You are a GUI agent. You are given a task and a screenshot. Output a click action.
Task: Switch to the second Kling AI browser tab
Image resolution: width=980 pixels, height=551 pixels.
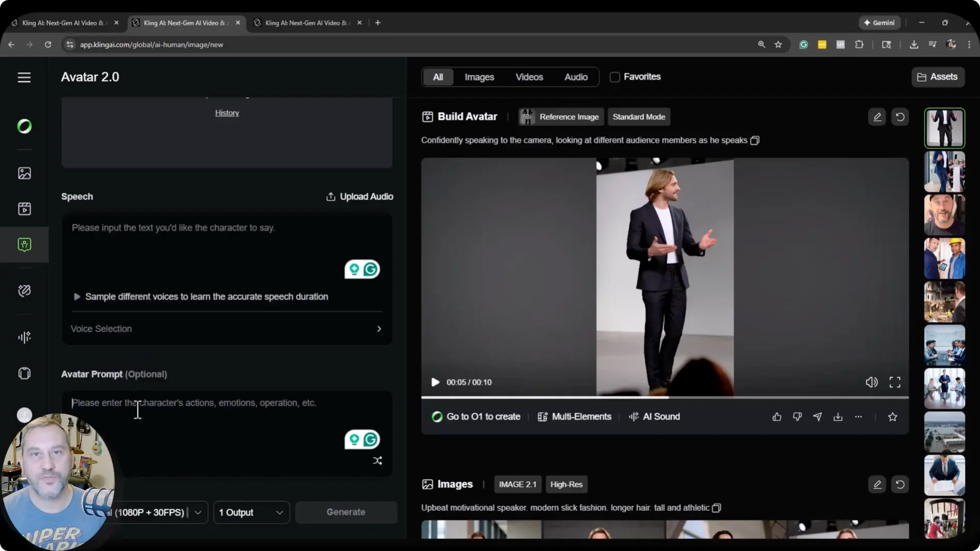(185, 22)
